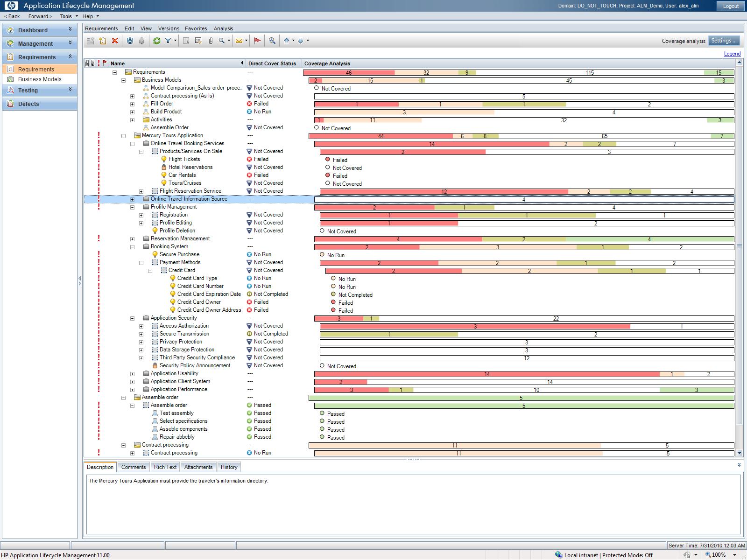Viewport: 747px width, 560px height.
Task: Expand the Flight Reservation Service node
Action: click(x=141, y=191)
